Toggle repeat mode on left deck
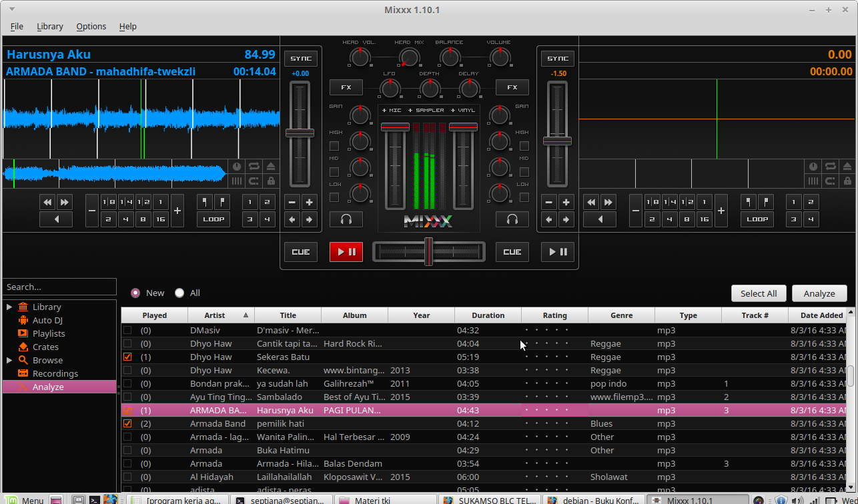 254,167
